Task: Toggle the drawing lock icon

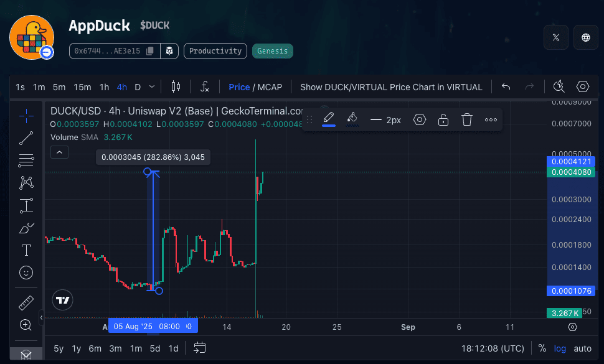Action: (x=443, y=120)
